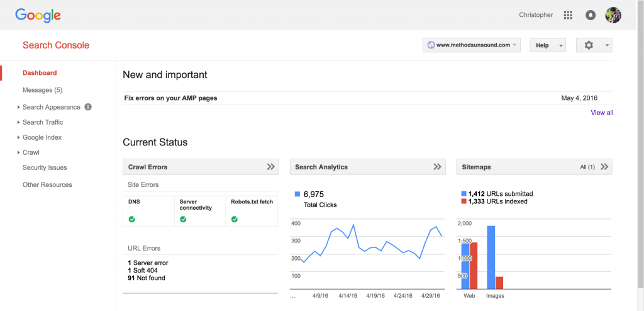Open the Help dropdown menu
This screenshot has width=644, height=311.
[x=547, y=45]
